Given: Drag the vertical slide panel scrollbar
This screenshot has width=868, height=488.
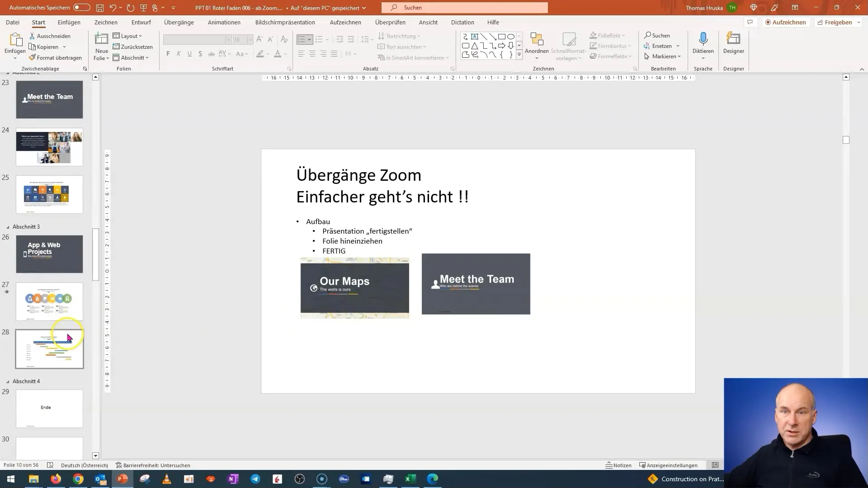Looking at the screenshot, I should (95, 250).
